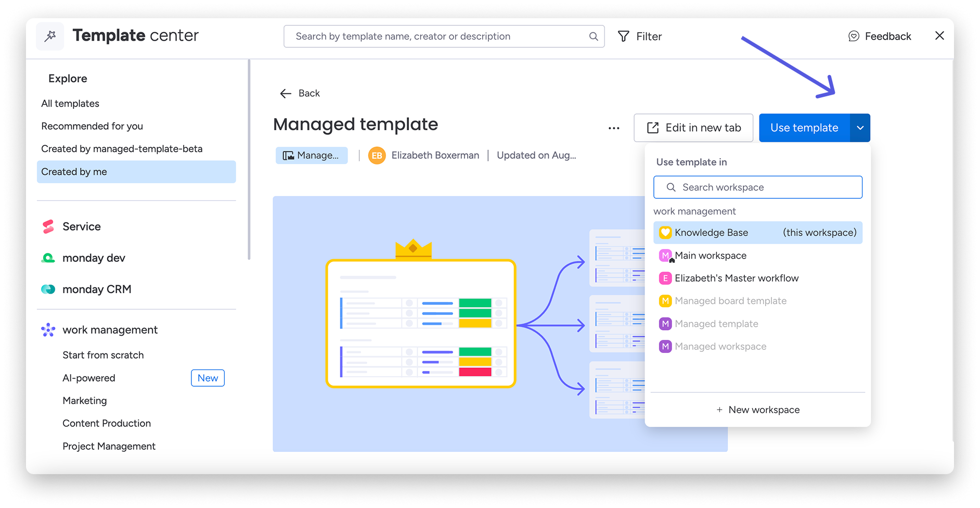
Task: Select the Marketing category
Action: pos(85,401)
